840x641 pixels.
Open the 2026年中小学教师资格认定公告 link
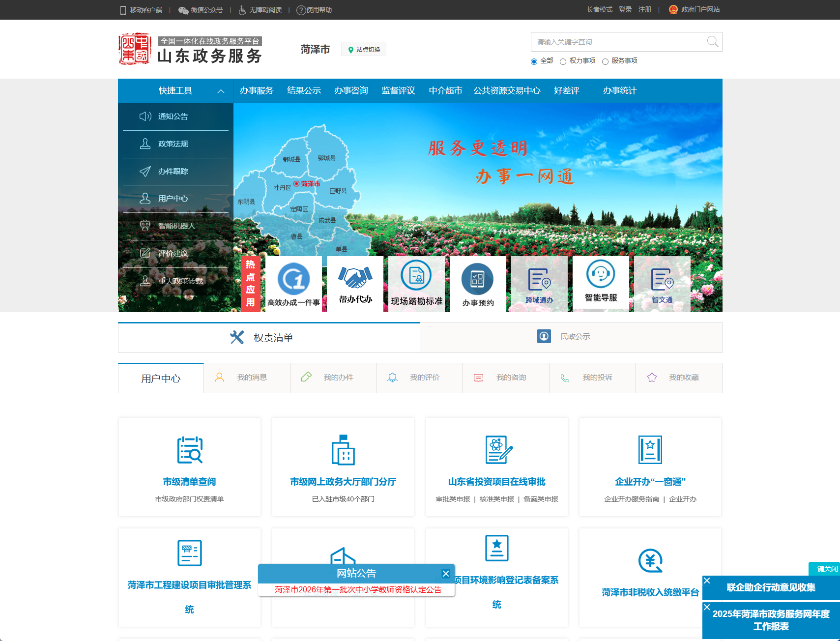coord(357,589)
